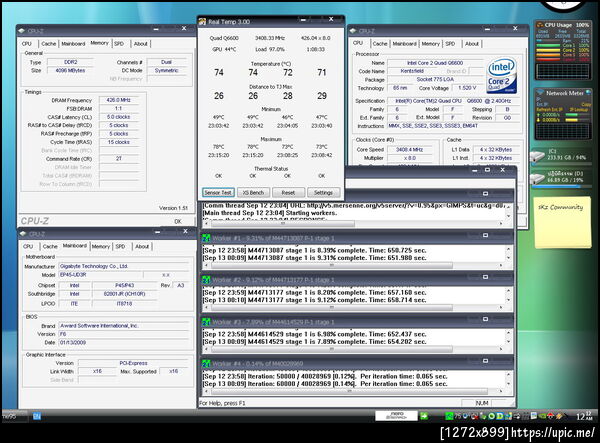Click the CPU Usage gadget meter icon
This screenshot has height=443, width=600.
[x=540, y=25]
